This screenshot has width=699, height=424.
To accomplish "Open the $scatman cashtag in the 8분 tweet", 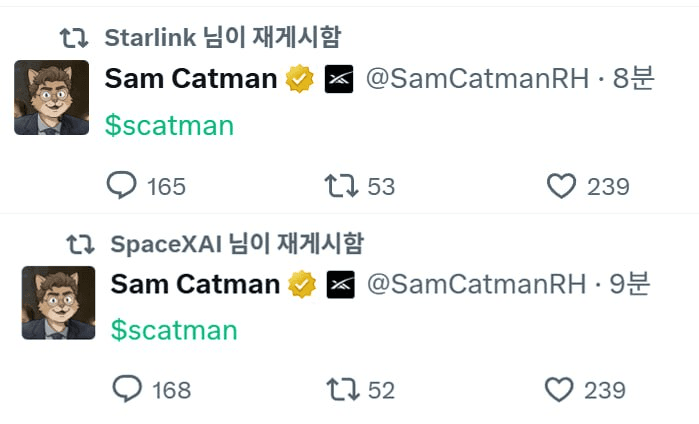I will pyautogui.click(x=169, y=126).
